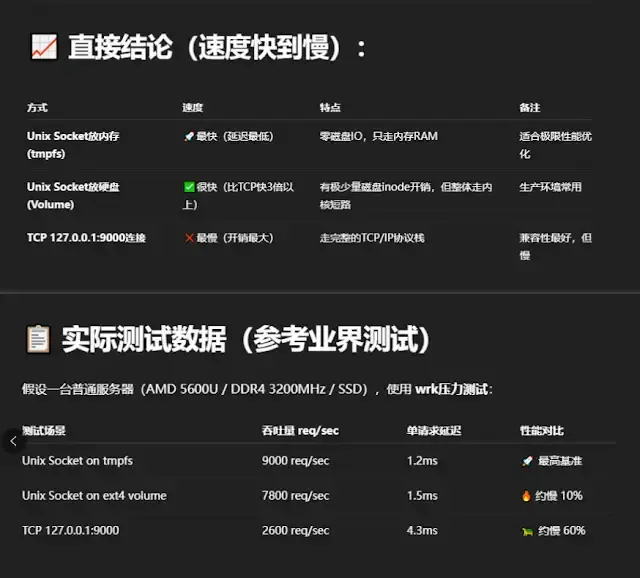Click the 测试场景 column header
640x578 pixels.
coord(44,431)
